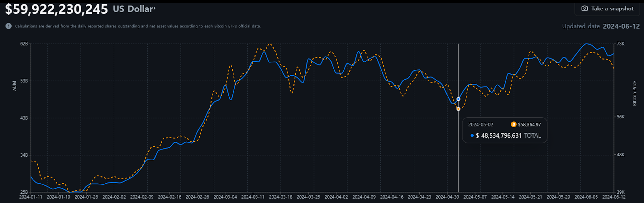Click the blue AUM marker on the crosshair
The image size is (644, 203).
coord(458,99)
